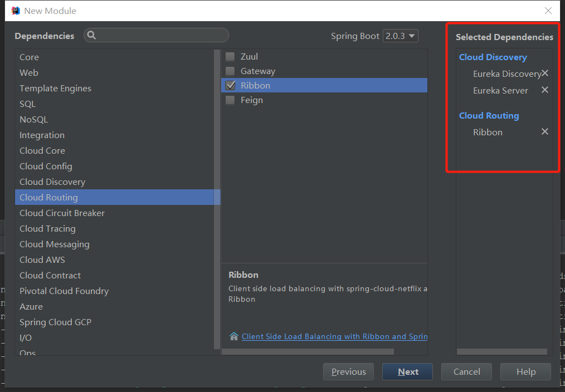Image resolution: width=565 pixels, height=392 pixels.
Task: Enable the Zuul checkbox
Action: point(230,56)
